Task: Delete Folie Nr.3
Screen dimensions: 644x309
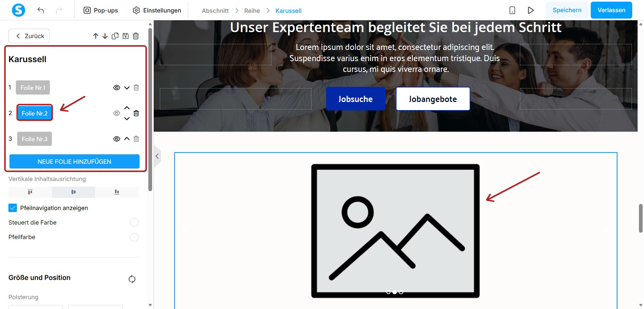Action: tap(136, 139)
